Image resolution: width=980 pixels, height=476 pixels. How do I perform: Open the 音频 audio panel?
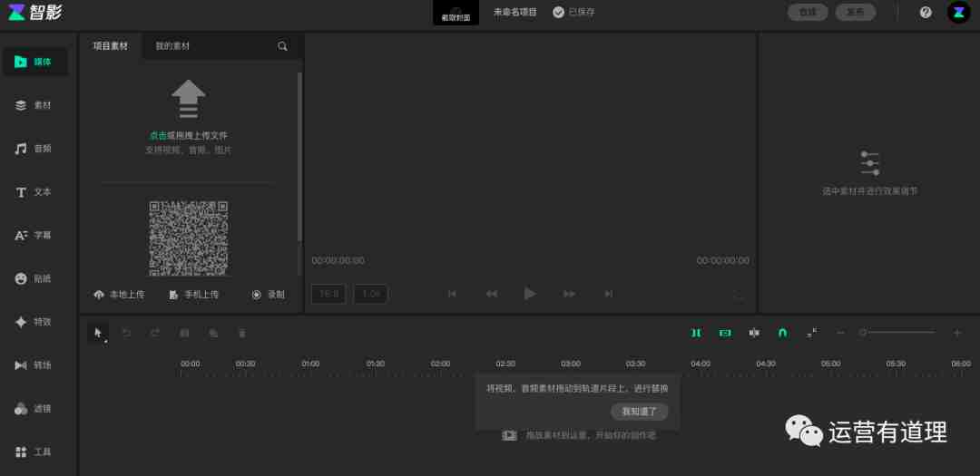34,149
